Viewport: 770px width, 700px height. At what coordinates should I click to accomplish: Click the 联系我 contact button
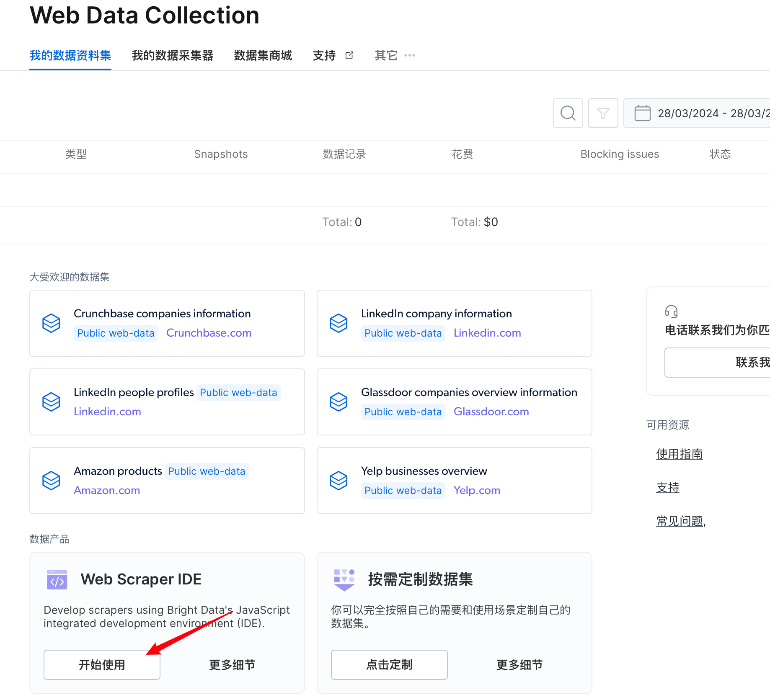click(717, 363)
